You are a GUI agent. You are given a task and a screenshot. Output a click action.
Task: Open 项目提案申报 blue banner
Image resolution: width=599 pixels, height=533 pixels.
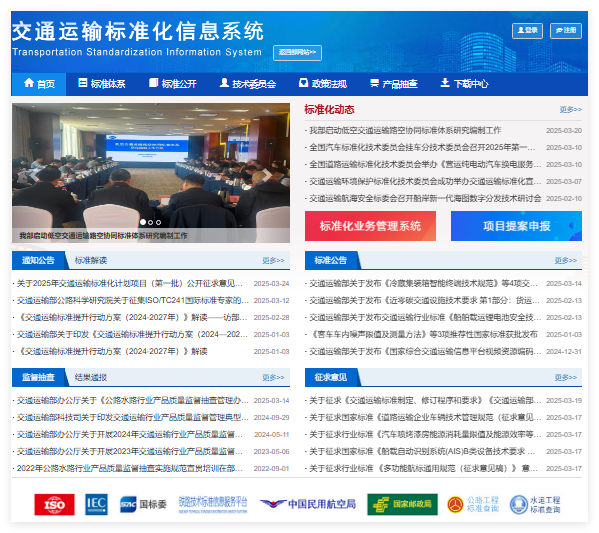[516, 226]
